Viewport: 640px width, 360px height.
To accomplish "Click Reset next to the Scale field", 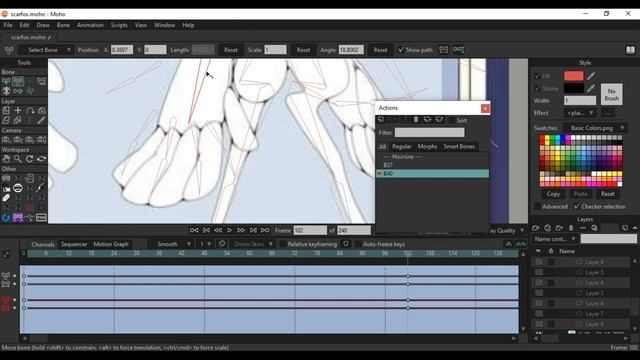I will tap(303, 50).
